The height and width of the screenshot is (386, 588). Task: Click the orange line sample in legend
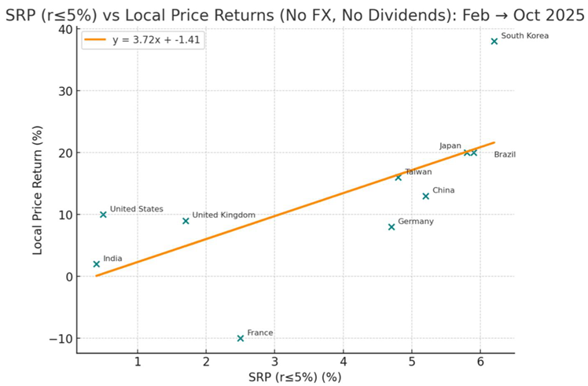coord(96,39)
